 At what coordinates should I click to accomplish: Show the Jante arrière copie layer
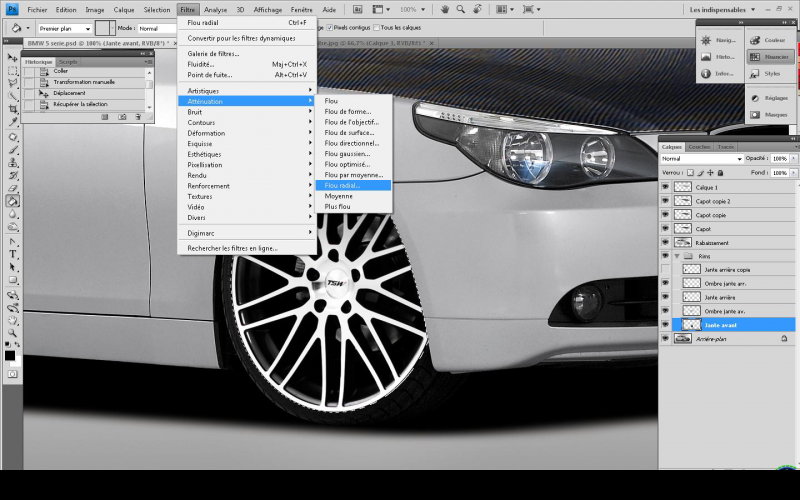coord(665,269)
